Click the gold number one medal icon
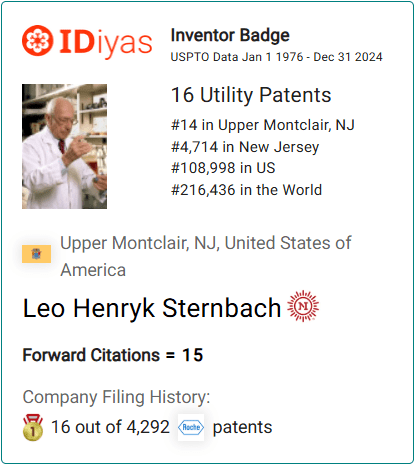 pos(33,427)
